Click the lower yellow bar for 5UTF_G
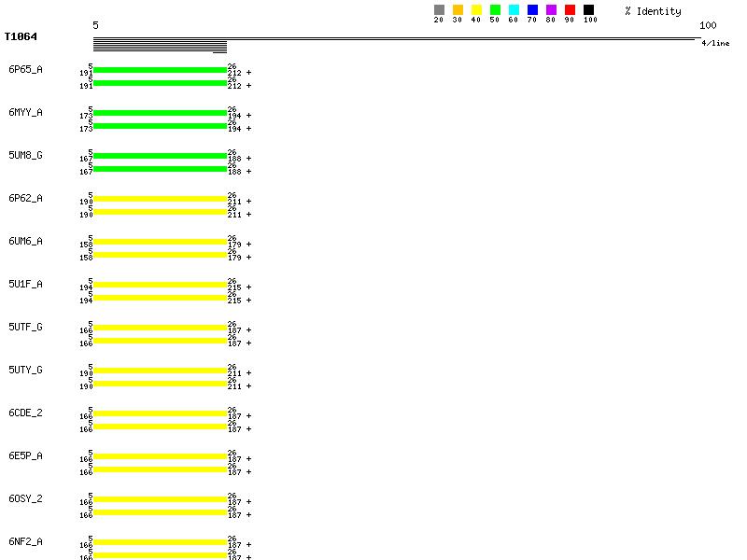 160,341
